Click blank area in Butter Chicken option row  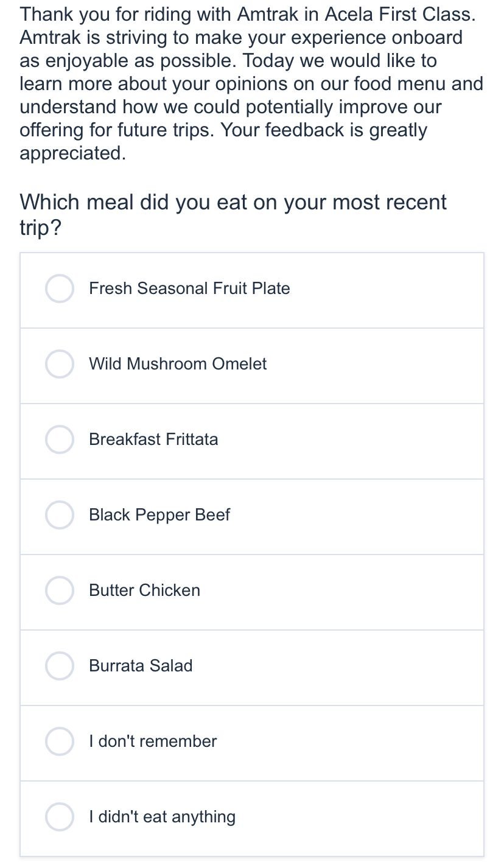point(365,590)
